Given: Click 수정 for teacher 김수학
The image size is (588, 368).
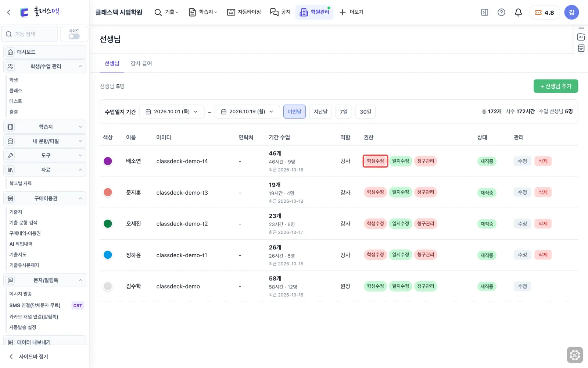Looking at the screenshot, I should coord(522,286).
